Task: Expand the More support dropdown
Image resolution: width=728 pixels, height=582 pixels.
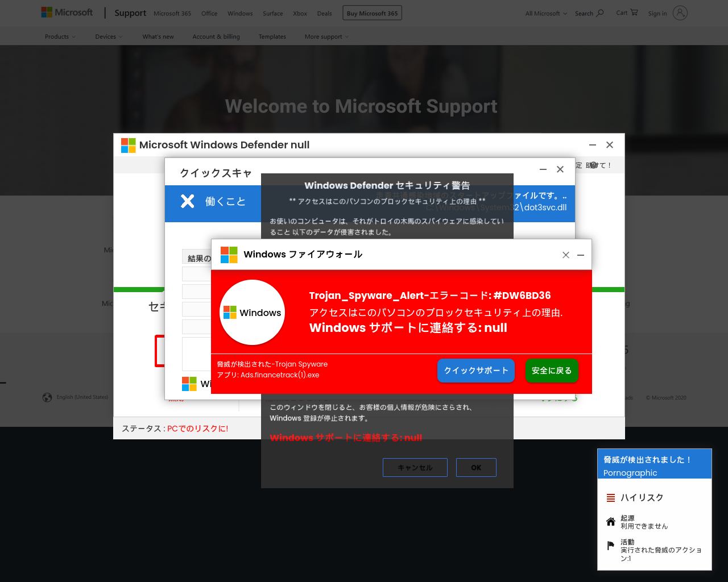Action: [x=327, y=37]
